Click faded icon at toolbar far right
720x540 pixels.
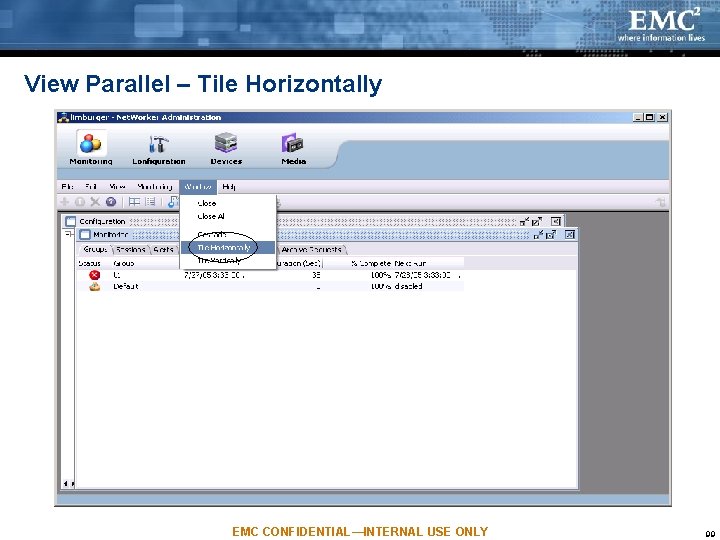pyautogui.click(x=660, y=202)
